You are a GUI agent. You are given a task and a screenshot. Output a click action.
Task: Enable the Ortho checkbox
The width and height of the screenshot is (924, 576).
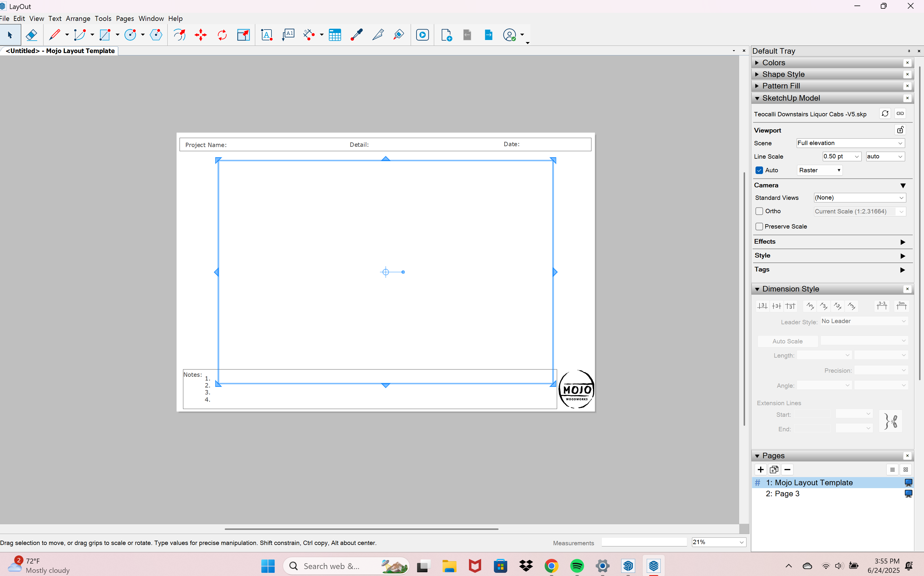click(759, 211)
